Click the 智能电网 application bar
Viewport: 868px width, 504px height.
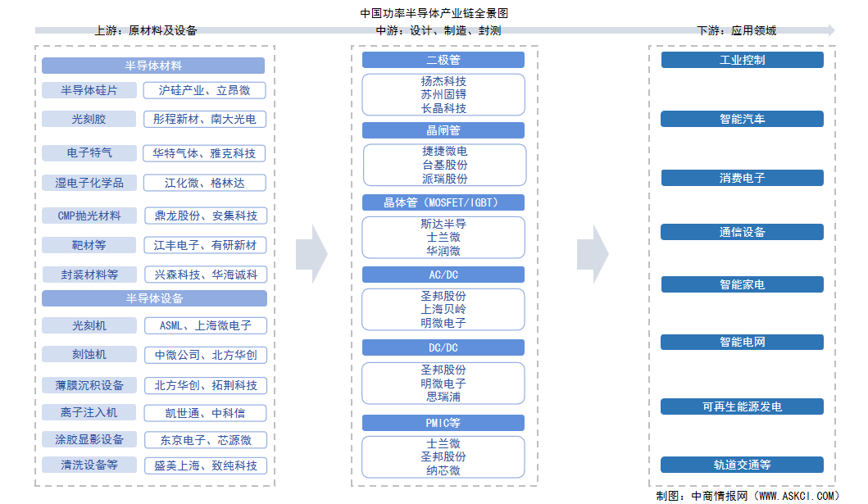pyautogui.click(x=743, y=342)
